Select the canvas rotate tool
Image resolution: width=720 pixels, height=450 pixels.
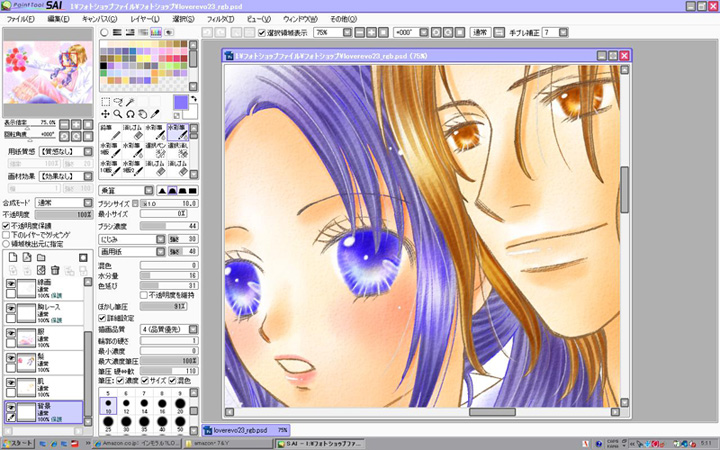point(130,114)
